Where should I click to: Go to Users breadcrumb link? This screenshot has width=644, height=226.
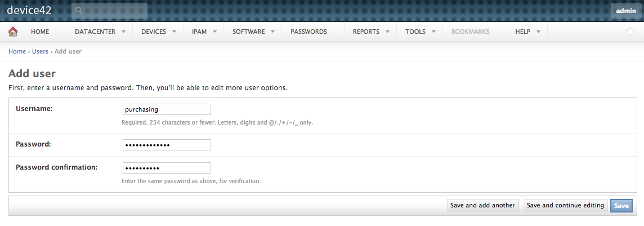[41, 51]
